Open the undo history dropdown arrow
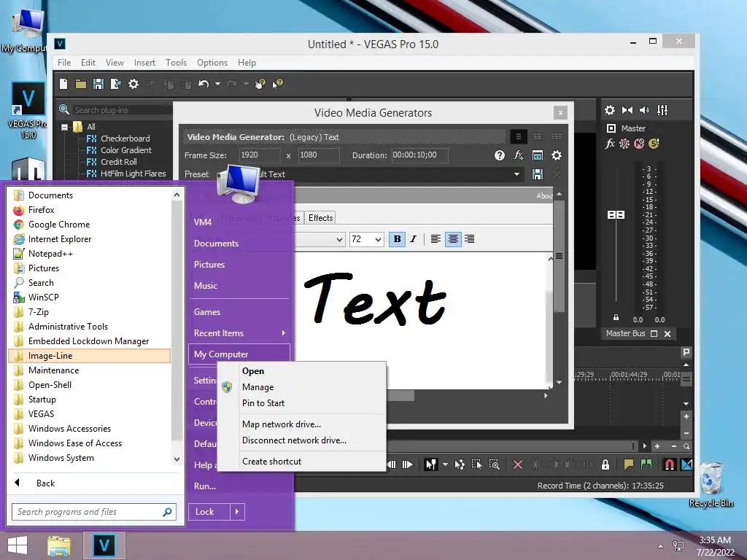The width and height of the screenshot is (747, 560). tap(217, 85)
